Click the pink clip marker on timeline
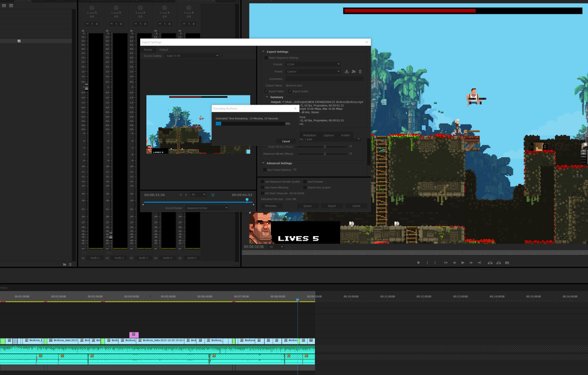Screen dimensions: 588x375 pos(134,335)
